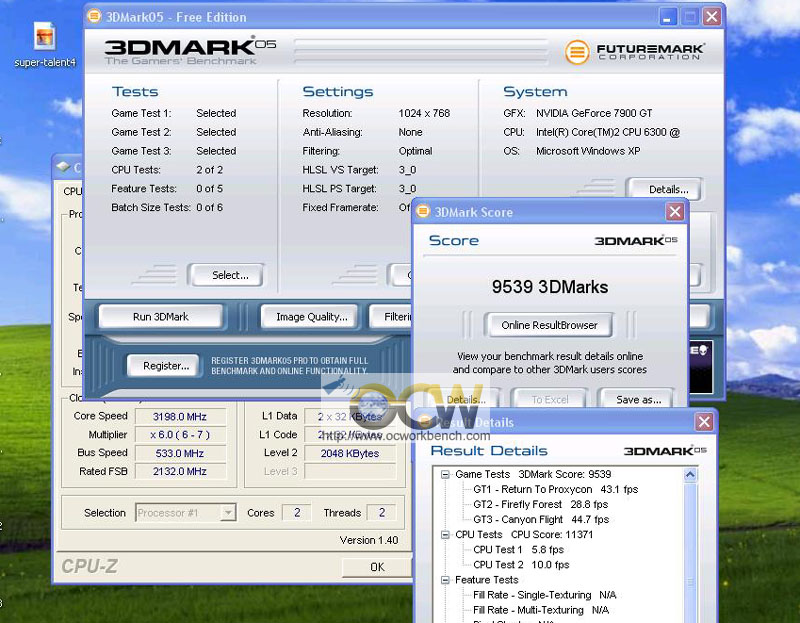Minimize the 3DMark05 main window
Viewport: 800px width, 623px height.
[667, 17]
